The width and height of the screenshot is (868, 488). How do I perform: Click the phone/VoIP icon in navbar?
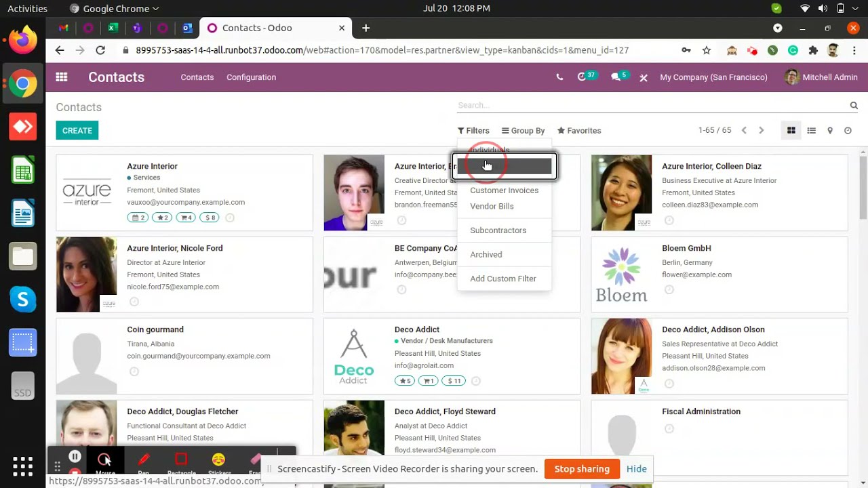coord(559,77)
